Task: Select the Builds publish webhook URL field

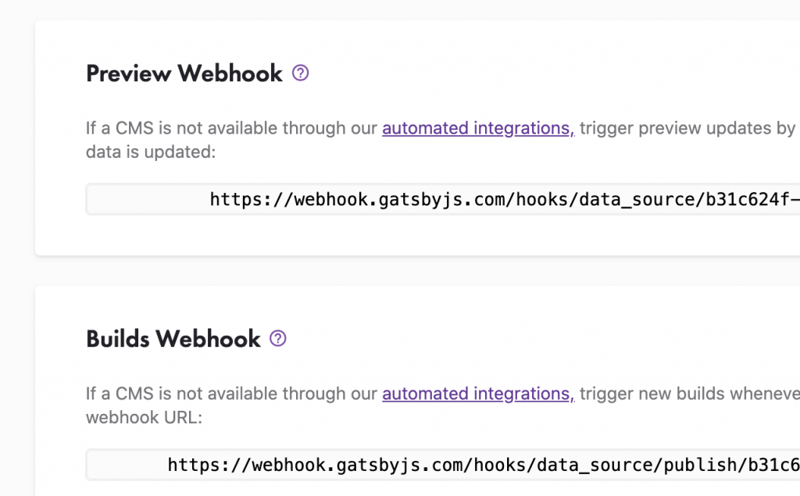Action: (x=442, y=465)
